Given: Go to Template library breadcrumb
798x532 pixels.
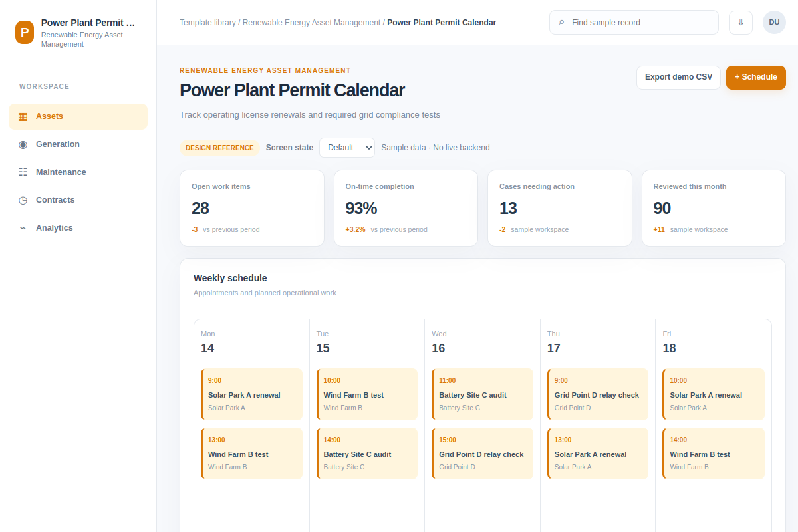Looking at the screenshot, I should 207,23.
